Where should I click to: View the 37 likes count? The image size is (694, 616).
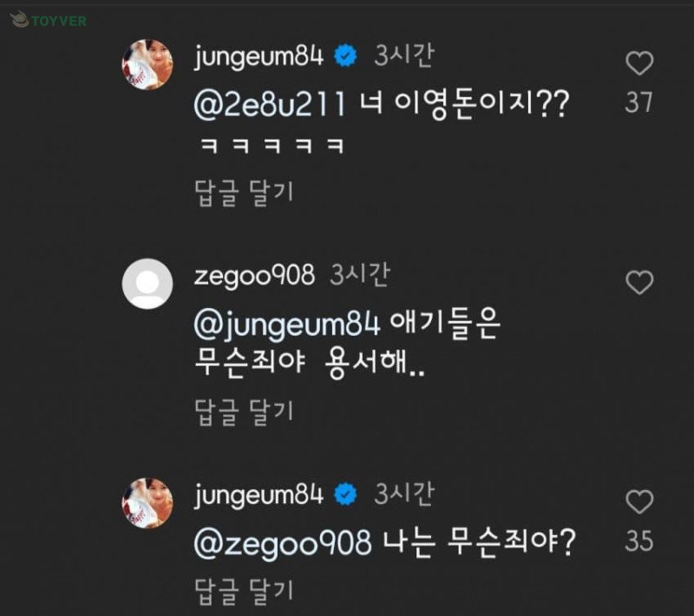(x=639, y=103)
